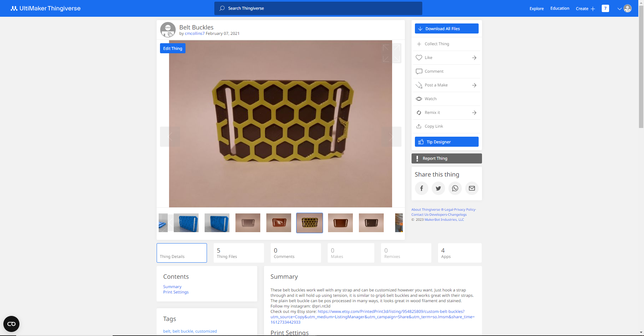The width and height of the screenshot is (644, 336).
Task: Open the Contact Us footer link
Action: tap(420, 215)
